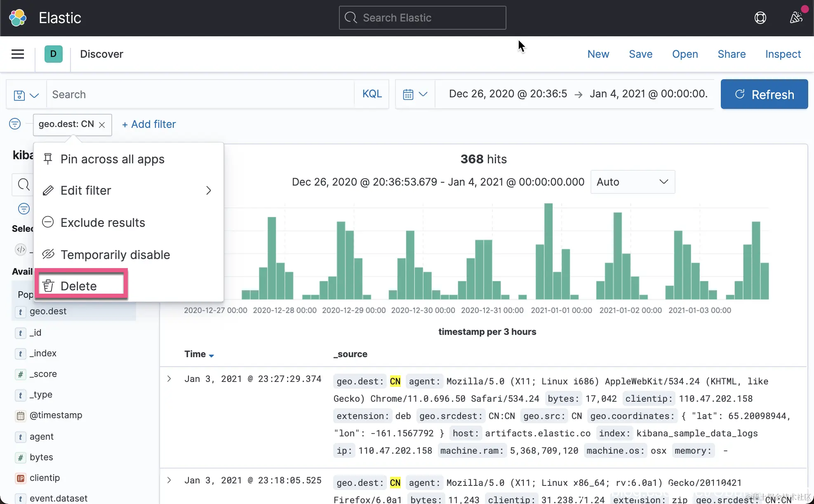Screen dimensions: 814x504
Task: Click the Add filter link
Action: click(x=149, y=124)
